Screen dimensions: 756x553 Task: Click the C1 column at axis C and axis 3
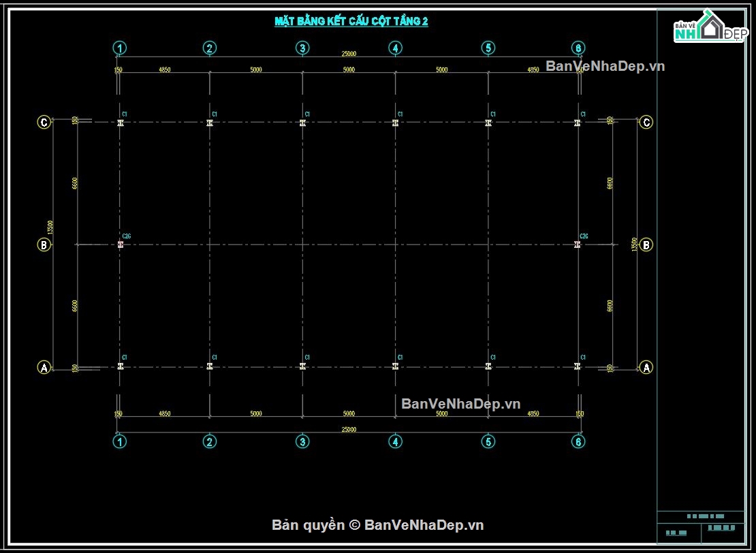click(x=302, y=123)
